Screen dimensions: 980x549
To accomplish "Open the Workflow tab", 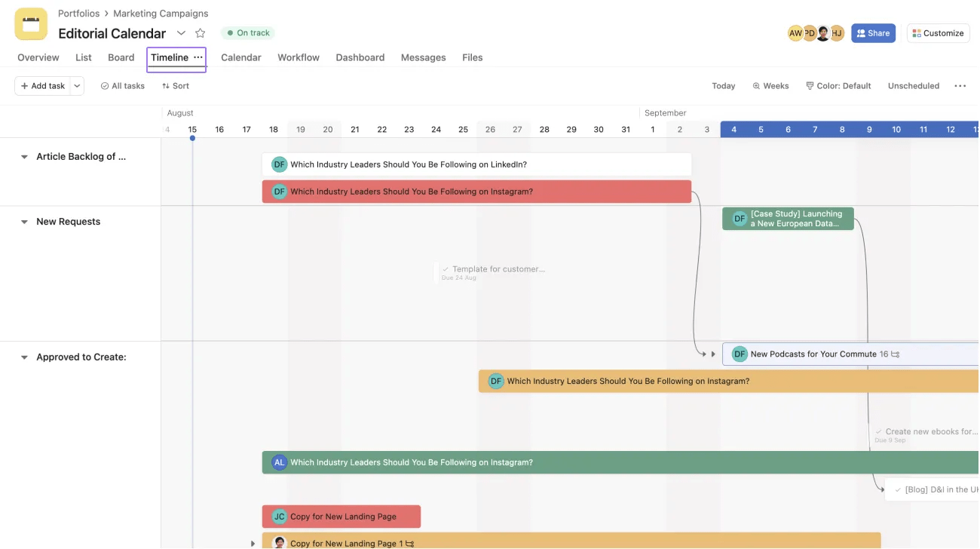I will 298,57.
